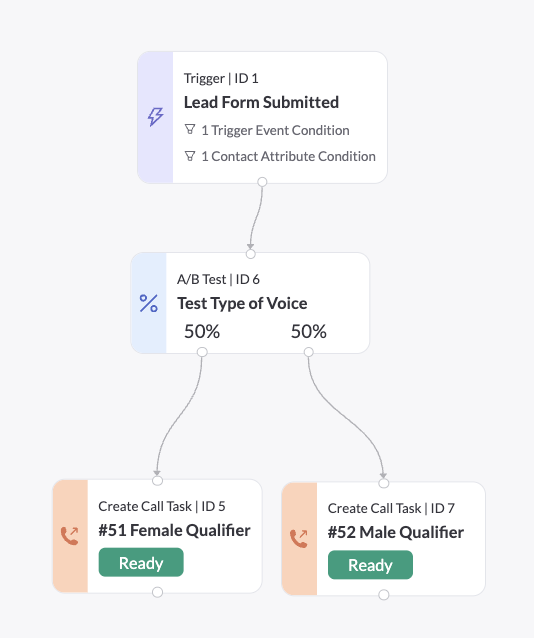The image size is (534, 638).
Task: Click output connector below Female Qualifier node
Action: [158, 592]
